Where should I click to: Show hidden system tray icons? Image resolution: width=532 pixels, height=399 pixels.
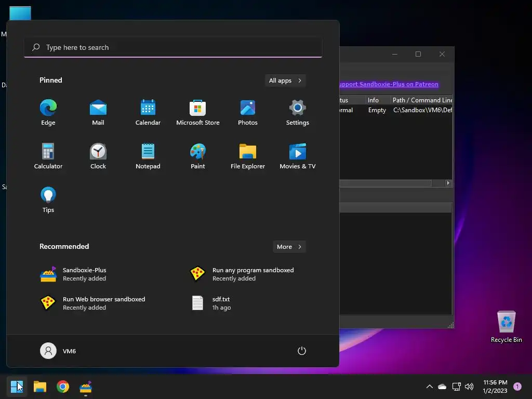point(429,387)
